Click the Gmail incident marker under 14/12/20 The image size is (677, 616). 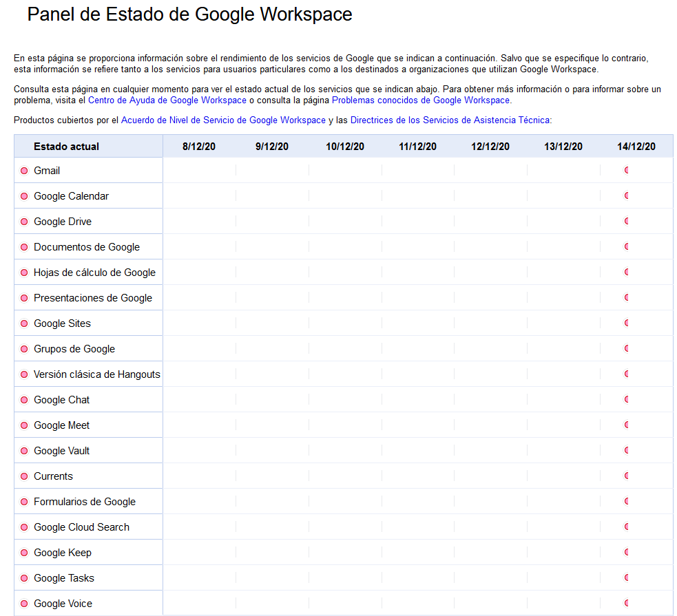[x=626, y=171]
